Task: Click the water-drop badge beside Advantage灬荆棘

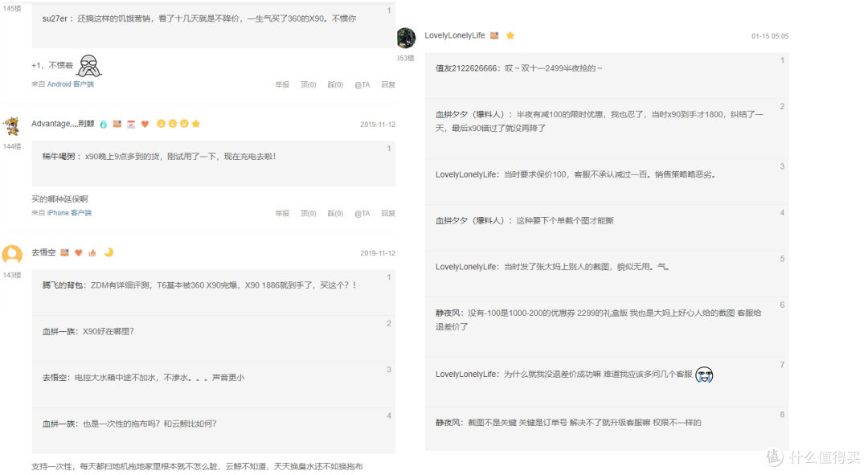Action: [104, 124]
